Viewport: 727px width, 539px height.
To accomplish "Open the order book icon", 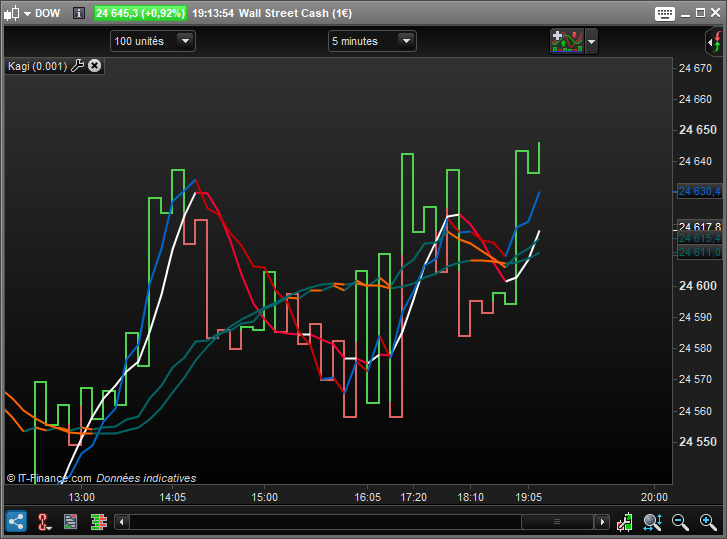I will pyautogui.click(x=99, y=522).
